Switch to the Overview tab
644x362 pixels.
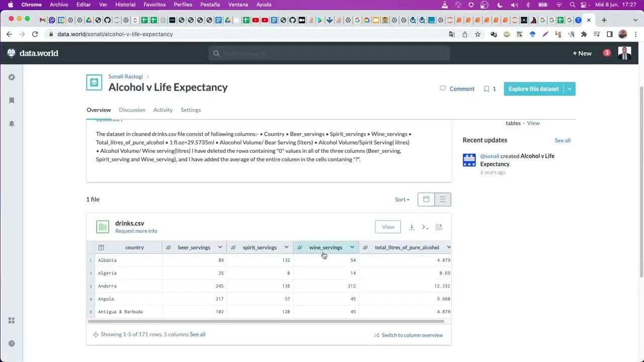click(x=99, y=110)
